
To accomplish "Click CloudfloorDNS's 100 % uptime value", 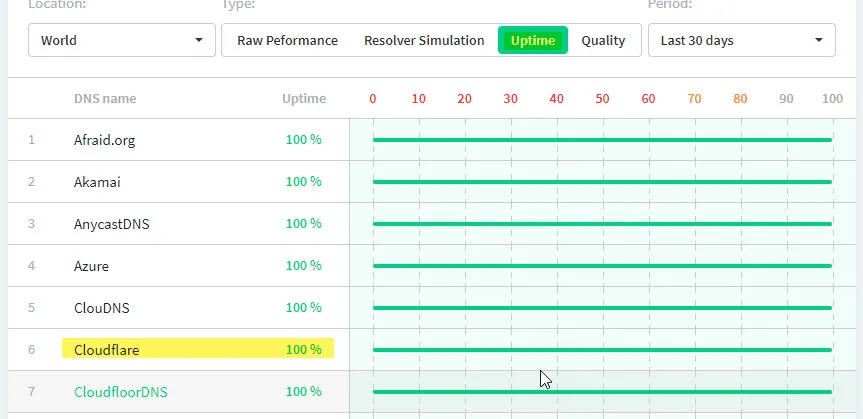I will point(304,391).
